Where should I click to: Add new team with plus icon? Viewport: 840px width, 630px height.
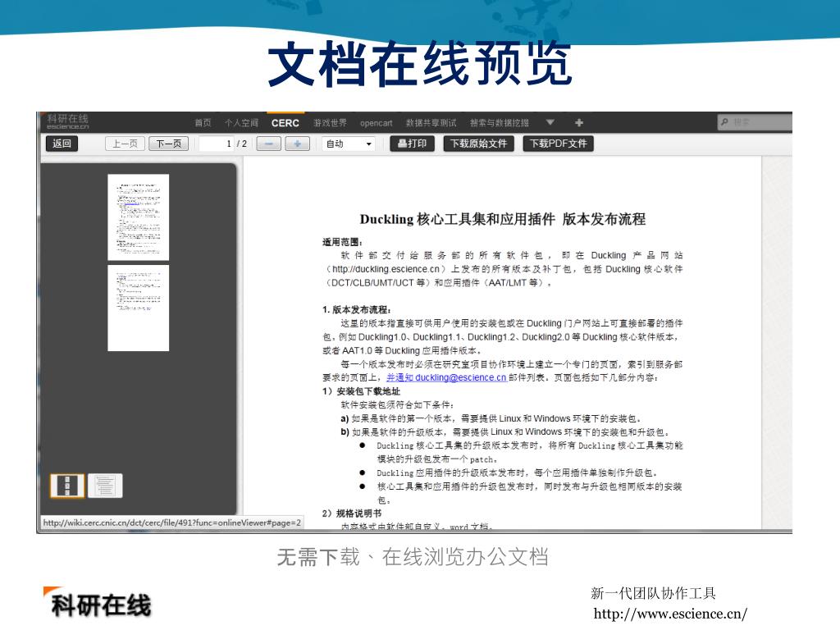coord(579,123)
